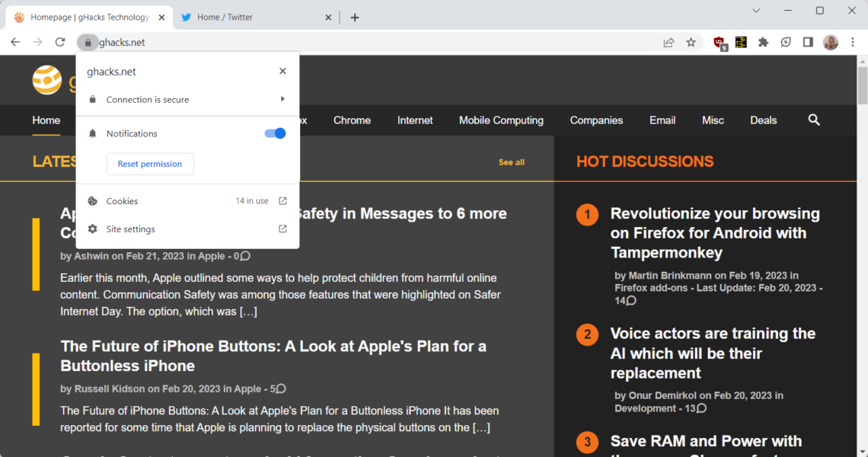Open Cookies in use dialog
The image size is (868, 457).
coord(187,201)
